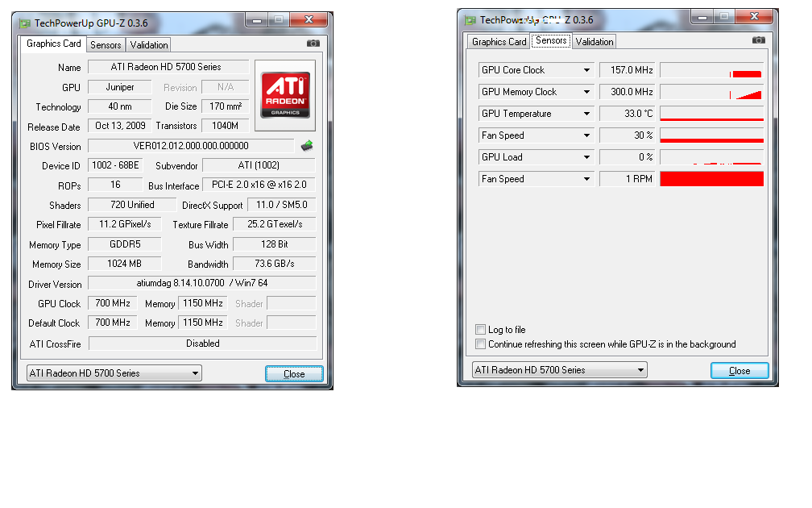The image size is (812, 508).
Task: Click Close button in the Graphics Card window
Action: (x=294, y=374)
